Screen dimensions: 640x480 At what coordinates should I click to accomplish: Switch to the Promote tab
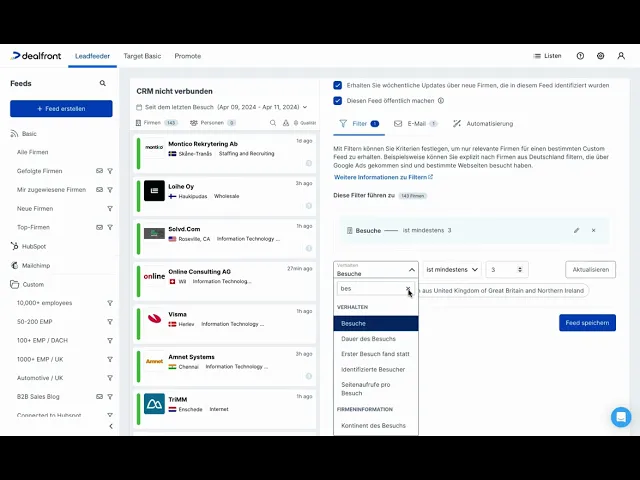point(188,56)
